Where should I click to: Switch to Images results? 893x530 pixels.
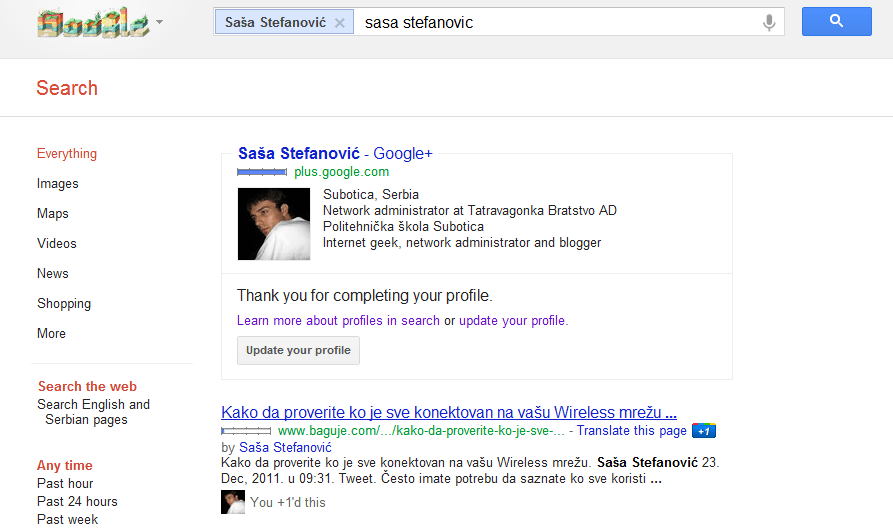(58, 184)
